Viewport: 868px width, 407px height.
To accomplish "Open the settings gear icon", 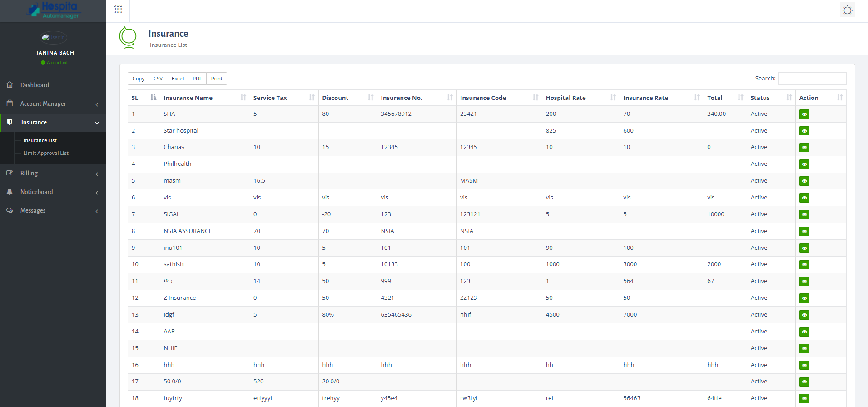I will [x=848, y=10].
